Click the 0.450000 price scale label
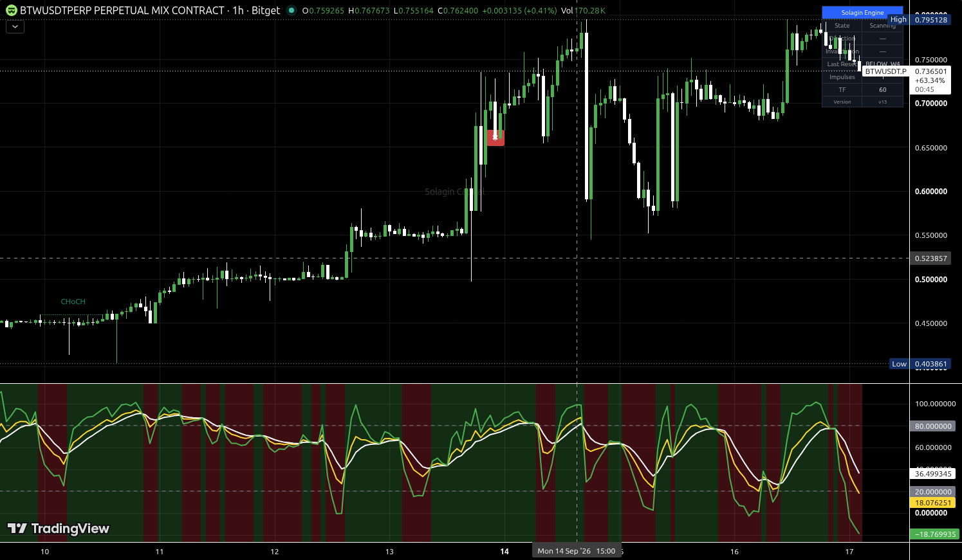Viewport: 962px width, 560px height. coord(931,323)
